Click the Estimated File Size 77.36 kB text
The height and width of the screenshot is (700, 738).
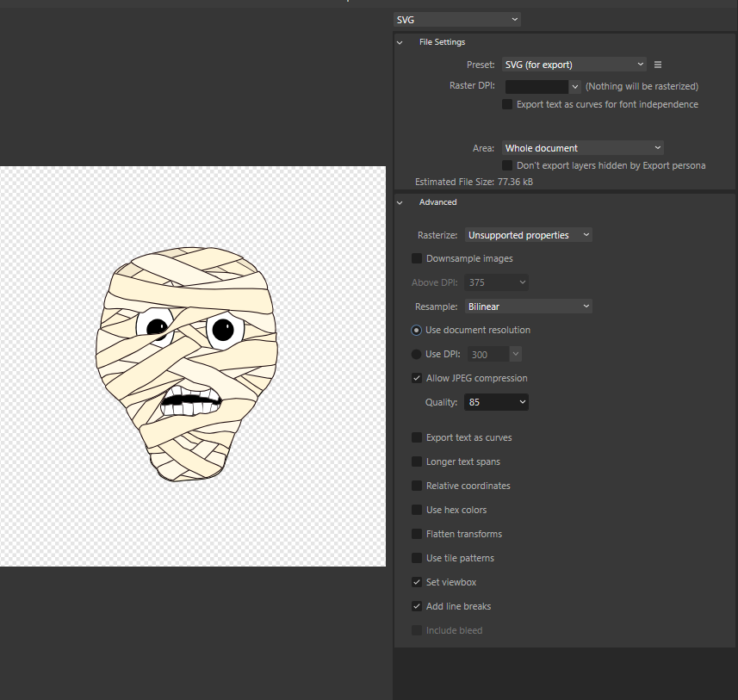coord(474,182)
